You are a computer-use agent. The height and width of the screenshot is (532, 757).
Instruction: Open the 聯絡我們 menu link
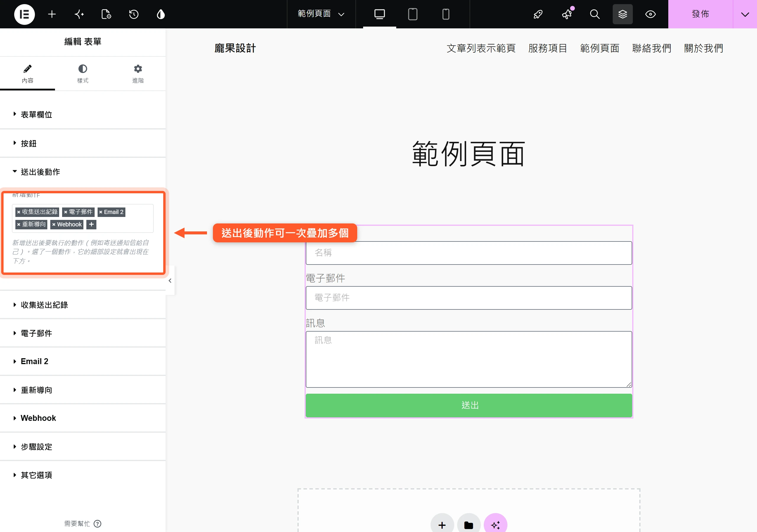(652, 48)
